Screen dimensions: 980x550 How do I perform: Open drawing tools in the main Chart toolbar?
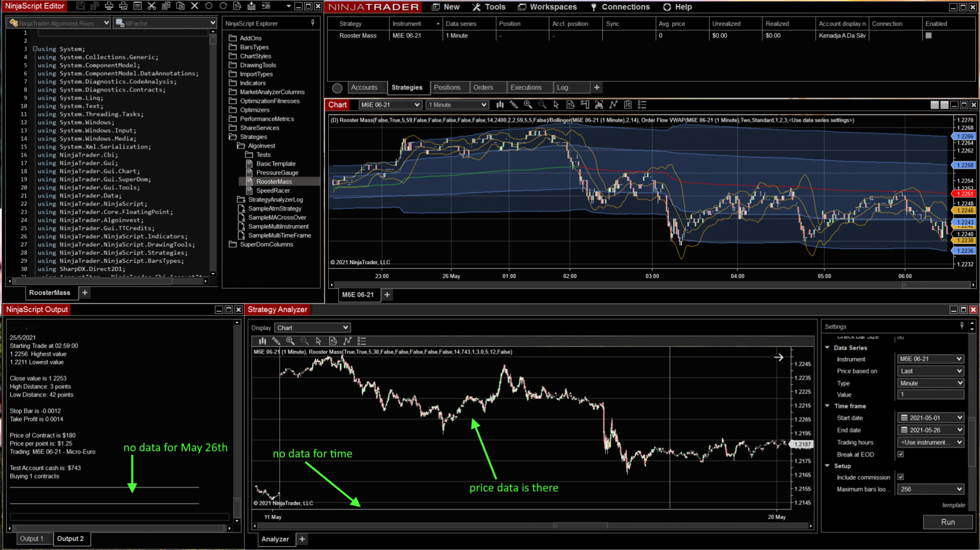pyautogui.click(x=513, y=105)
